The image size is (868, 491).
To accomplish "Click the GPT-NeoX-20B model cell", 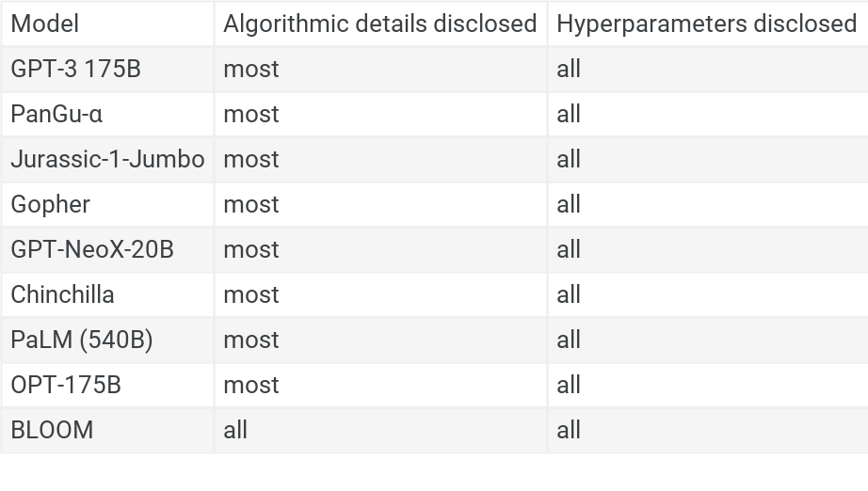I will [92, 249].
